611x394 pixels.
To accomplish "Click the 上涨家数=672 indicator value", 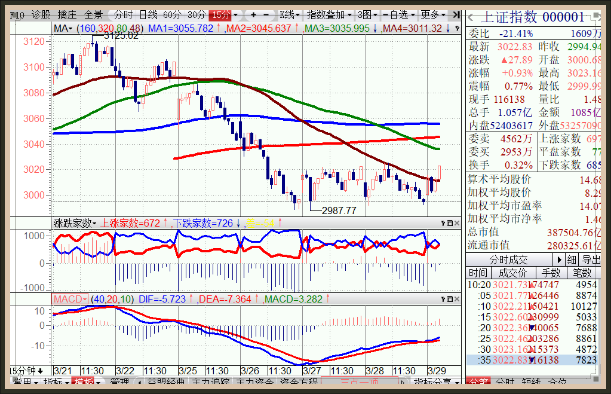I will pyautogui.click(x=130, y=223).
